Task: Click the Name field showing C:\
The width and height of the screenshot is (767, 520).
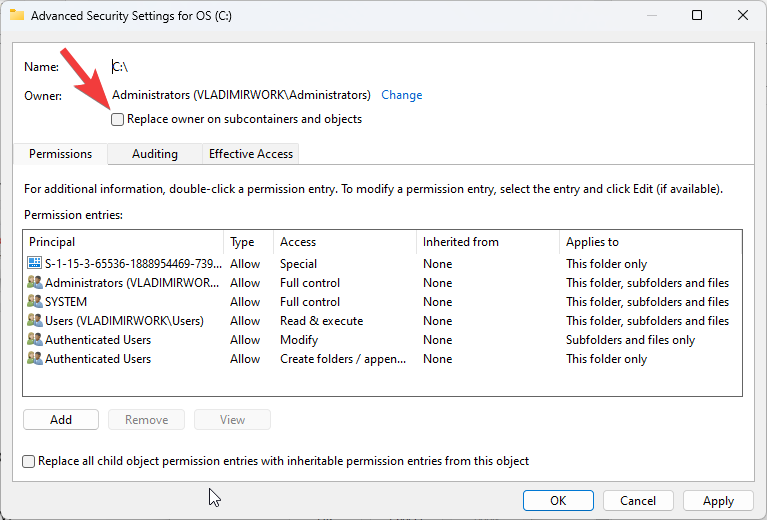Action: point(120,67)
